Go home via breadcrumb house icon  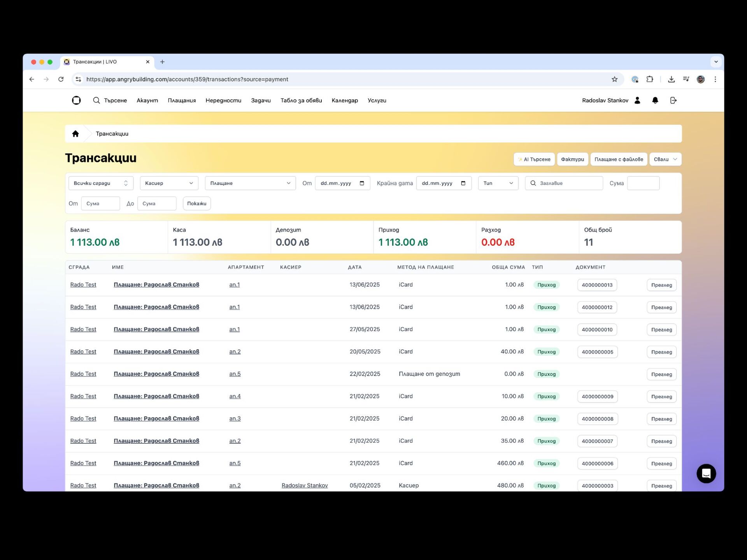[75, 134]
